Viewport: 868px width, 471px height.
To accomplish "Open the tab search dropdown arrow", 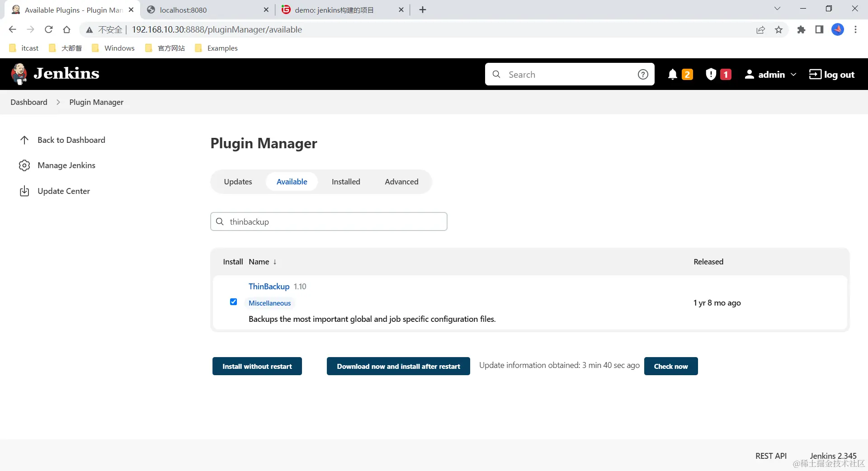I will coord(777,9).
